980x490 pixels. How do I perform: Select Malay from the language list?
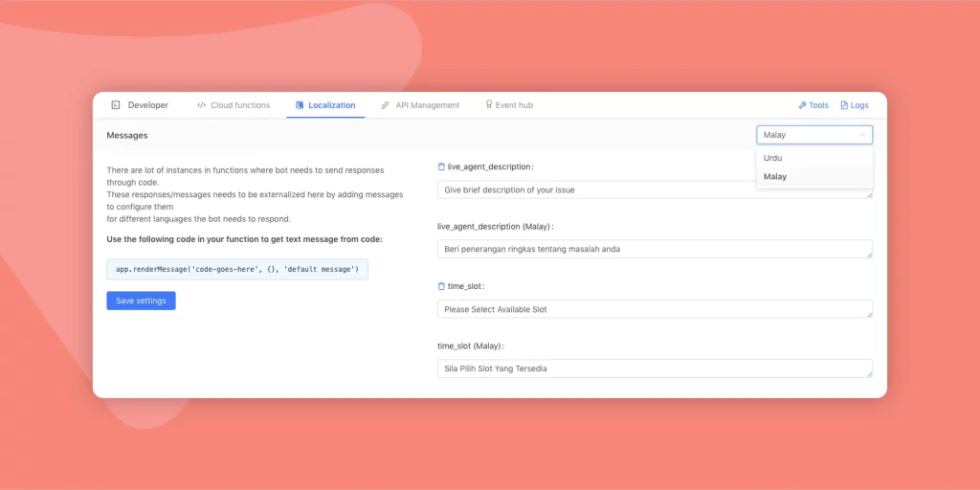pos(814,177)
